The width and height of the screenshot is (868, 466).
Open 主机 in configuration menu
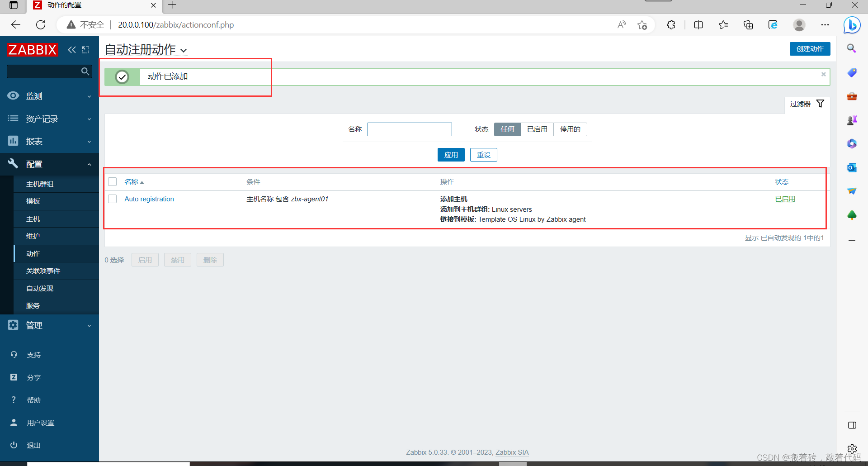point(56,219)
